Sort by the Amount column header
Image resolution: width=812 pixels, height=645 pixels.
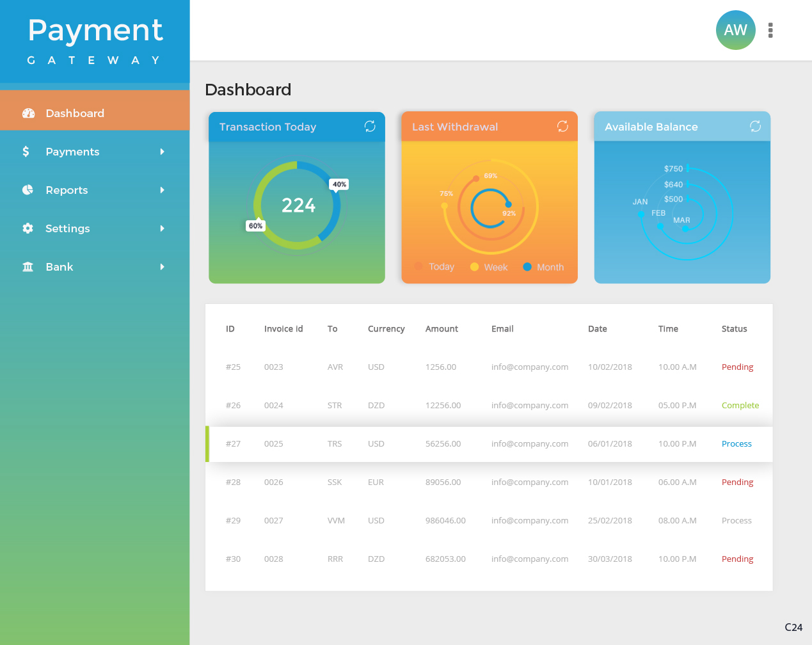coord(442,329)
